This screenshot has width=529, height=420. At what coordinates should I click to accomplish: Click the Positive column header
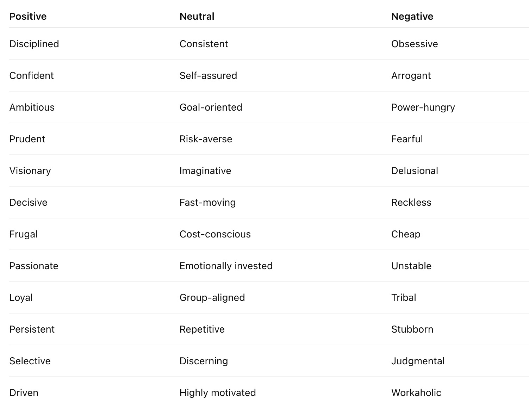28,17
